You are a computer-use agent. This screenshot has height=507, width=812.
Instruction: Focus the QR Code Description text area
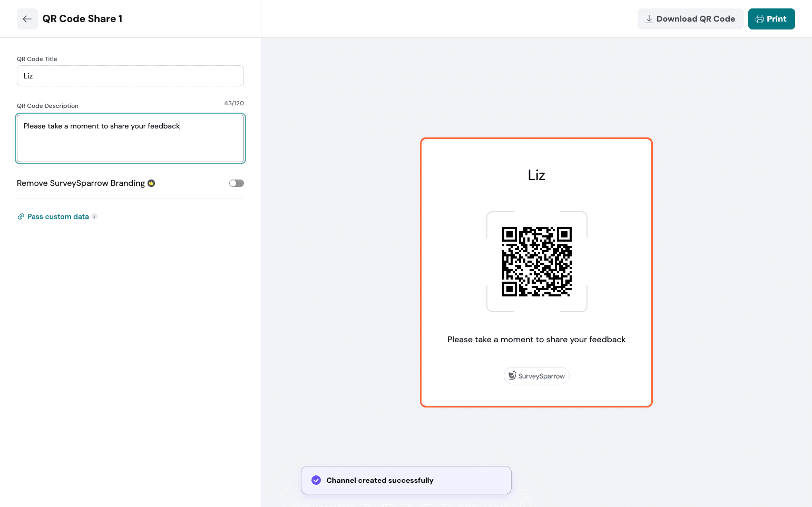[x=130, y=138]
